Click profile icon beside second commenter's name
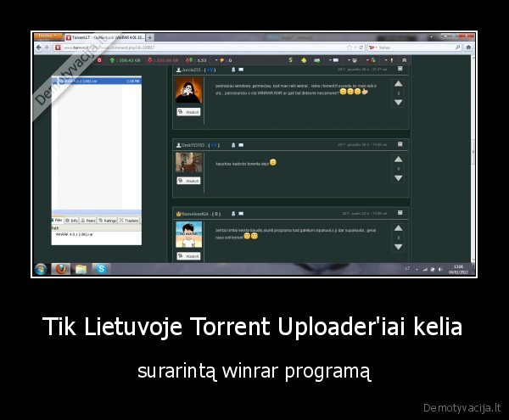 (x=233, y=145)
